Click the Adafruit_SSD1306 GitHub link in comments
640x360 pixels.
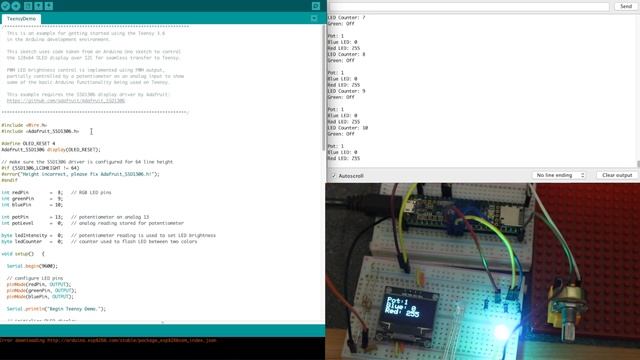66,101
